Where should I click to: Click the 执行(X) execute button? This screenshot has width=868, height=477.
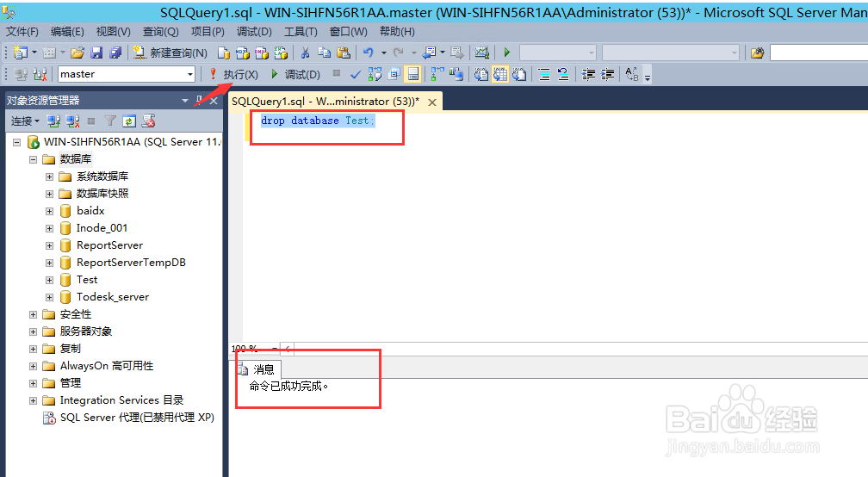[x=233, y=74]
